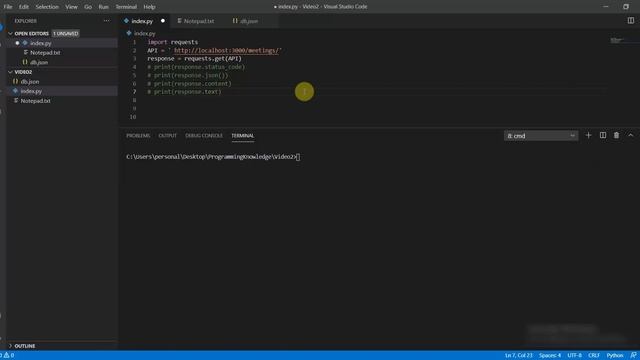This screenshot has width=640, height=360.
Task: Open the Edit menu
Action: pos(24,7)
